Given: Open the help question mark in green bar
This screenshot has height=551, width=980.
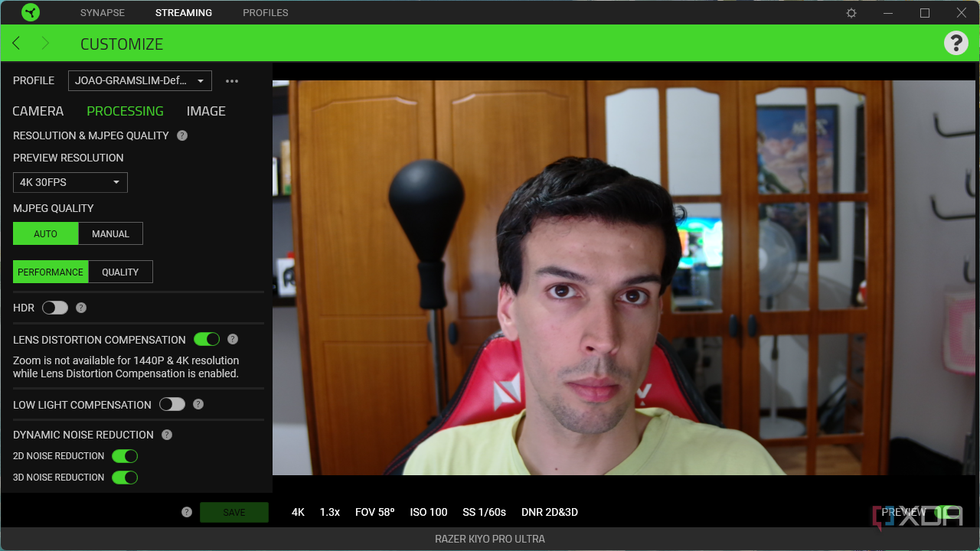Looking at the screenshot, I should [956, 43].
